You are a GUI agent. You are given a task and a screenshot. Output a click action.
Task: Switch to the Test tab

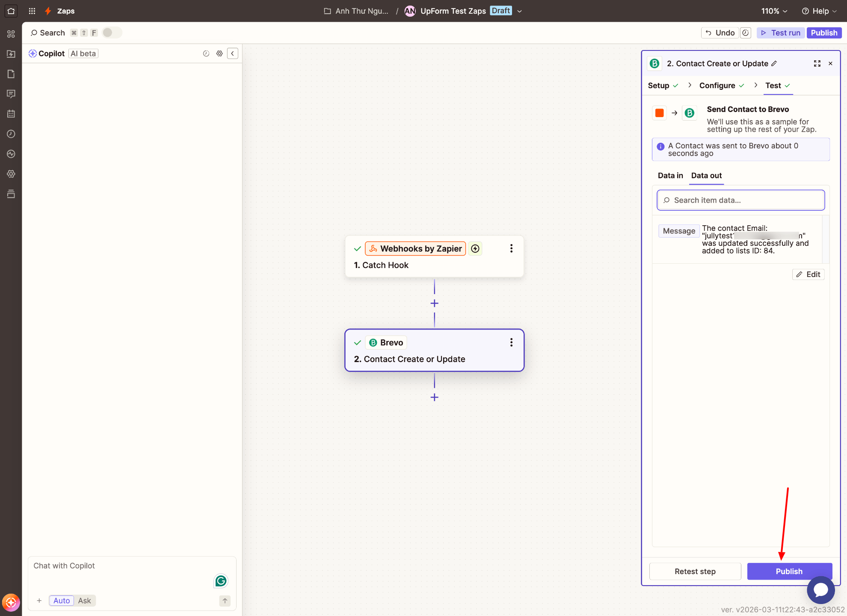coord(778,85)
